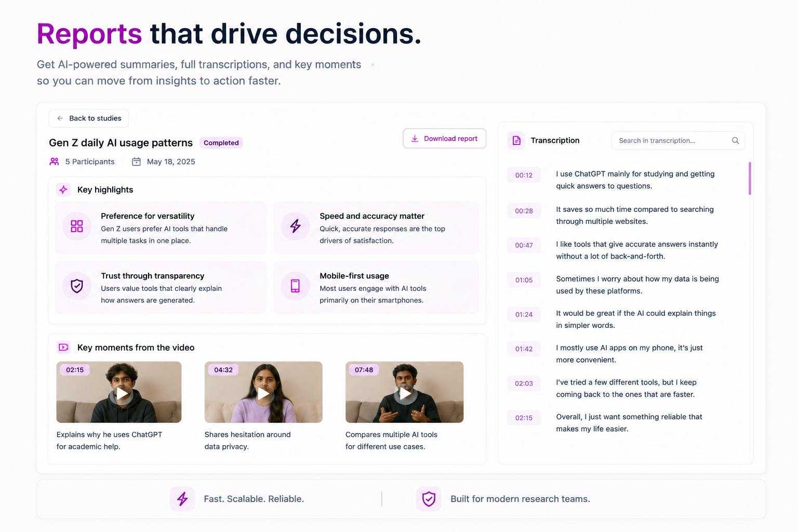Select the Mobile-first usage heading
The width and height of the screenshot is (798, 532).
[x=354, y=276]
